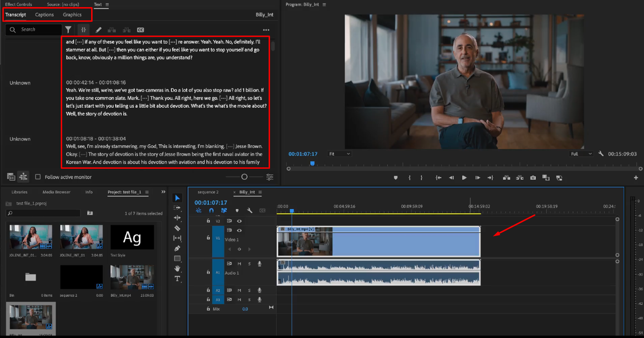Viewport: 644px width, 338px height.
Task: Click the pencil edit transcript icon
Action: pos(99,30)
